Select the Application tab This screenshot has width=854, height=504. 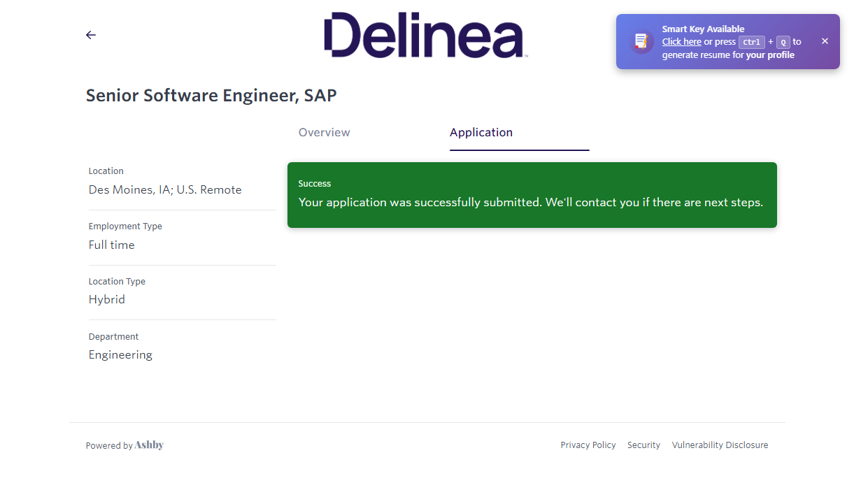(481, 133)
